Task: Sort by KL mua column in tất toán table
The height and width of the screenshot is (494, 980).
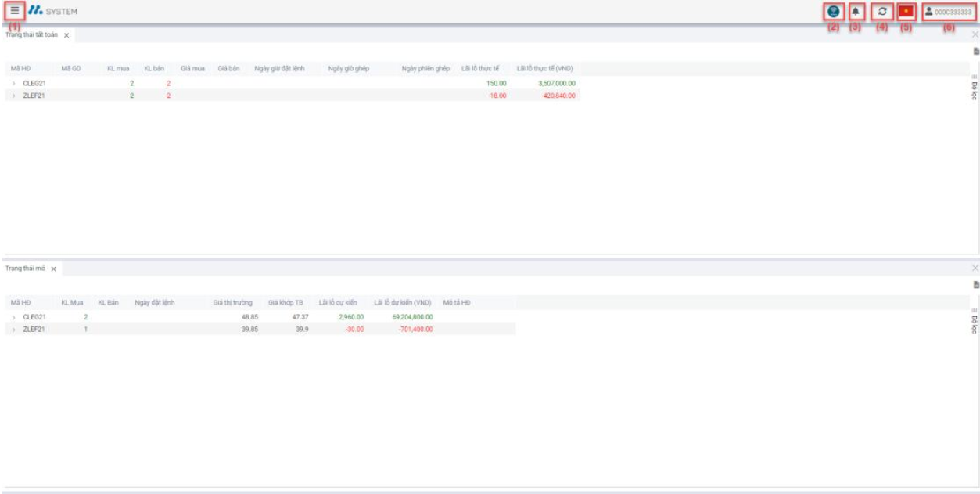Action: (118, 68)
